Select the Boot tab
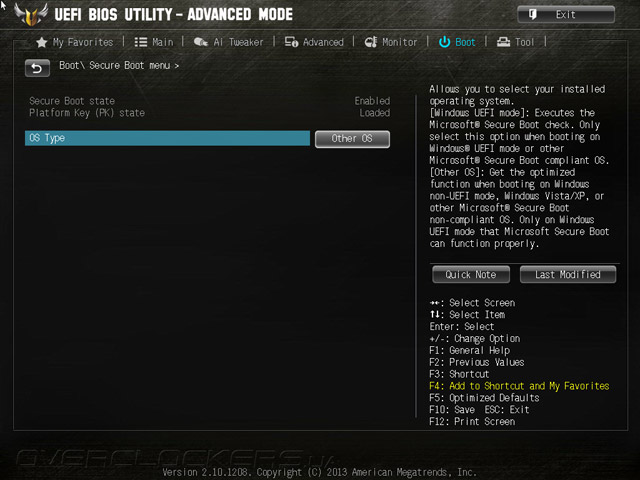The width and height of the screenshot is (640, 480). (x=457, y=42)
